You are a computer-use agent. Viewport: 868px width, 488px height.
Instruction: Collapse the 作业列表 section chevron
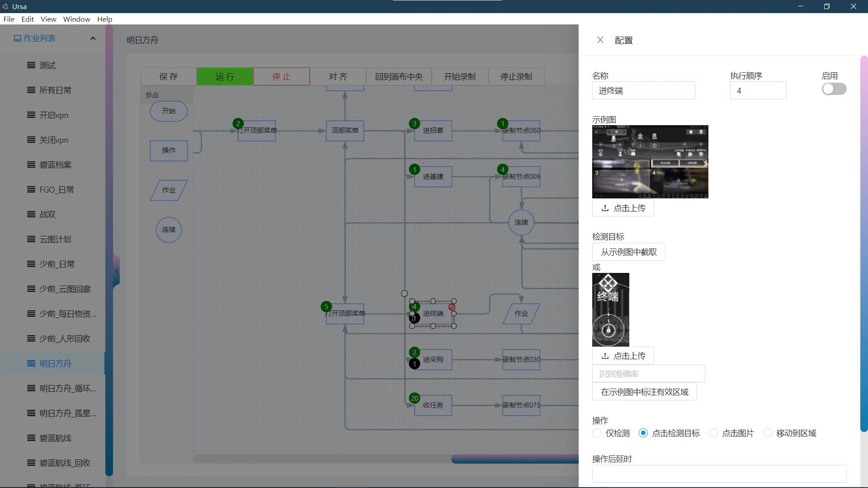point(93,38)
